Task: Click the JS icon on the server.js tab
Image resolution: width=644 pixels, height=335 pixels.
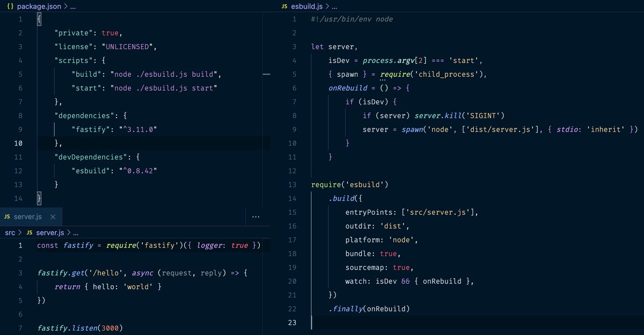Action: (7, 217)
